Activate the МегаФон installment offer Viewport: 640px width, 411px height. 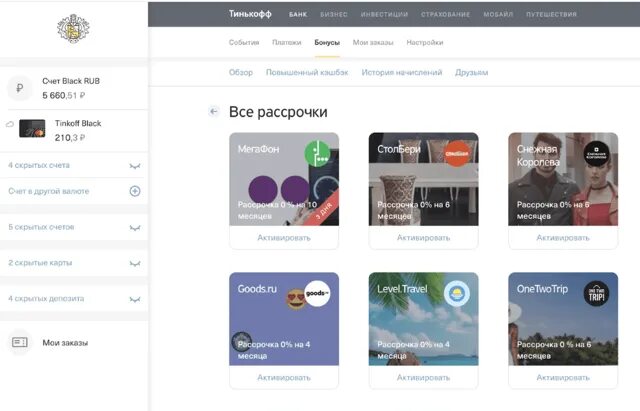[x=284, y=238]
